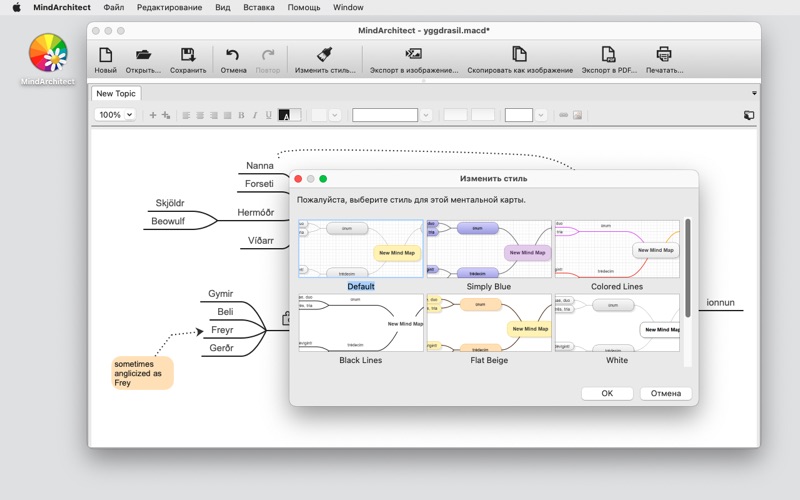Insert hyperlink with the chain icon

coord(563,115)
